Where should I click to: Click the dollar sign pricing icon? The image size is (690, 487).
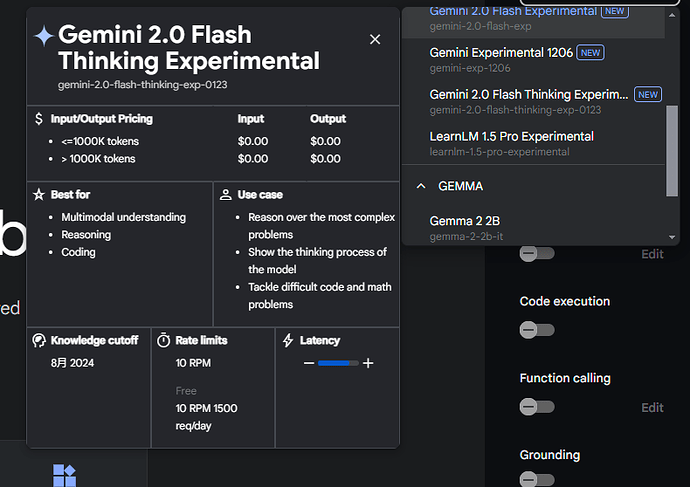pyautogui.click(x=39, y=118)
